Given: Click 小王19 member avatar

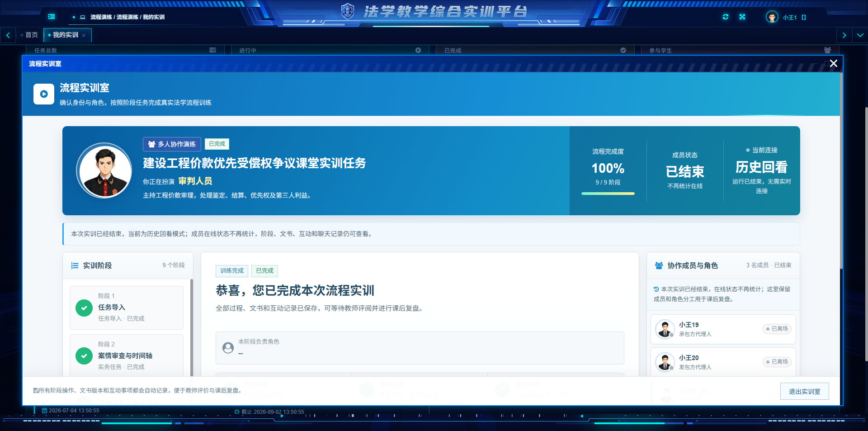Looking at the screenshot, I should pyautogui.click(x=665, y=329).
